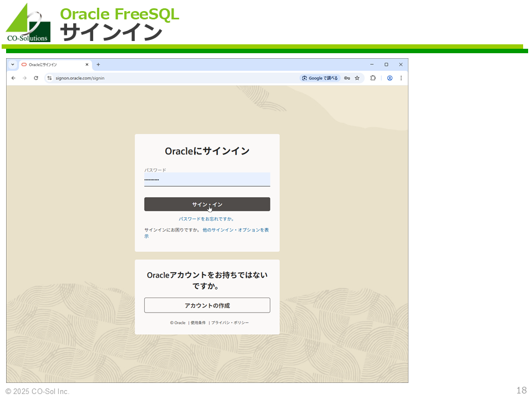Click the password manager key icon
532x399 pixels.
click(347, 78)
